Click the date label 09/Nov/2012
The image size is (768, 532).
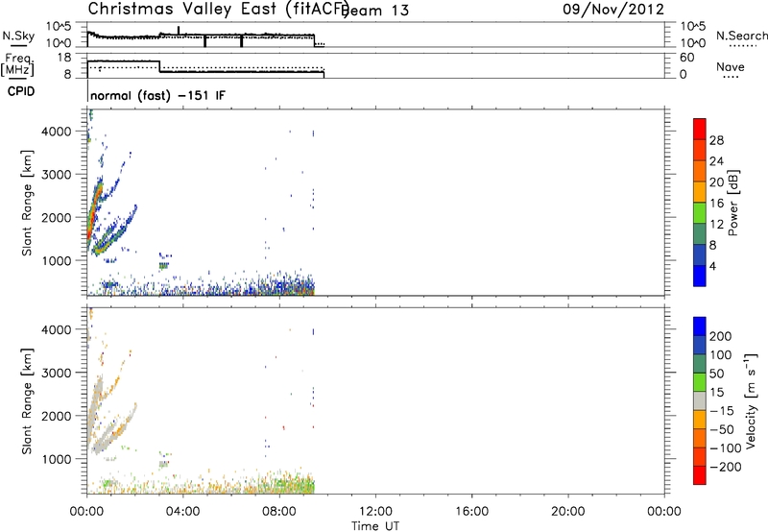click(613, 10)
